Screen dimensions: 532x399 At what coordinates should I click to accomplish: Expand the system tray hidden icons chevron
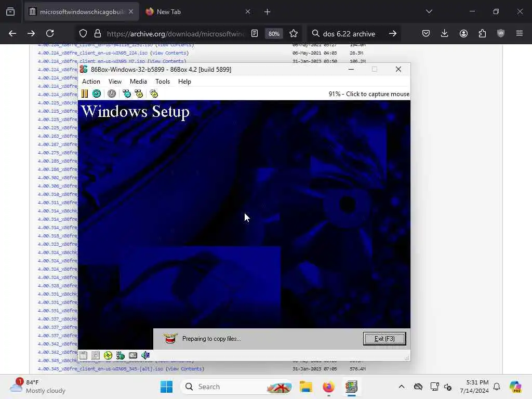[402, 387]
